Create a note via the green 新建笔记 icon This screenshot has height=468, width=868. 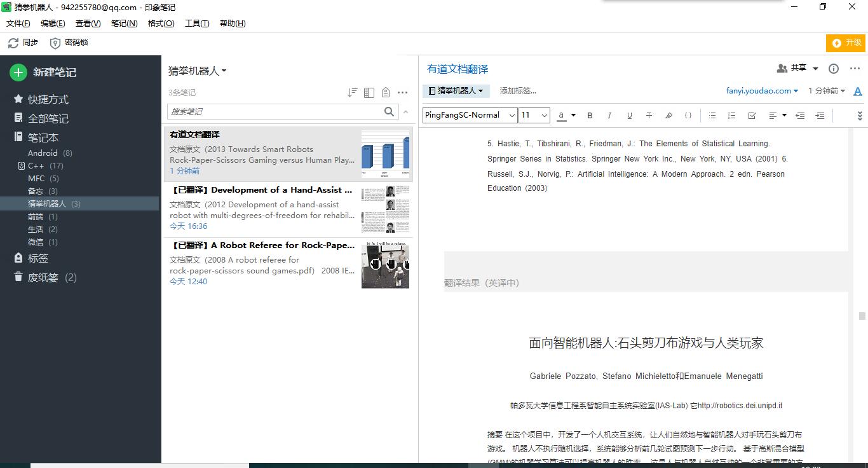click(x=18, y=72)
